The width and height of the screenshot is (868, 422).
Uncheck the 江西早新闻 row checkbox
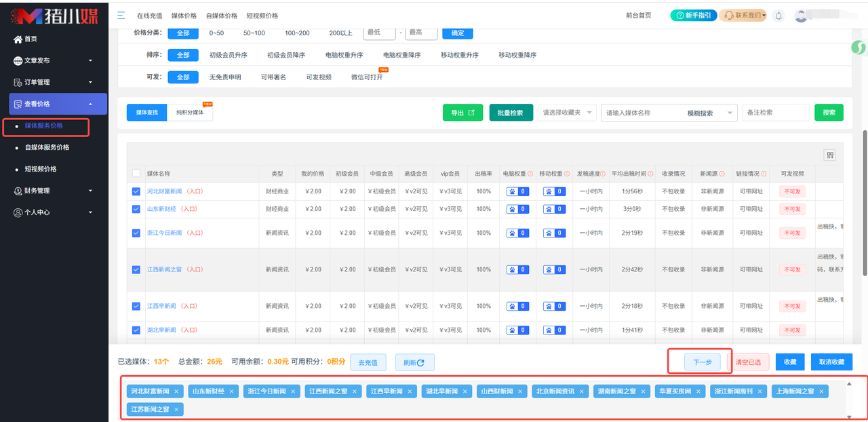136,306
